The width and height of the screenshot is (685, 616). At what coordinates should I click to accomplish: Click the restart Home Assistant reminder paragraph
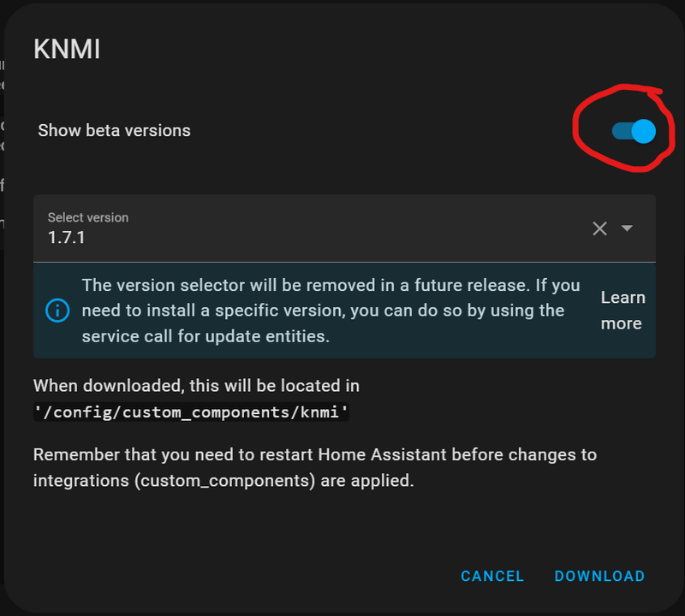click(x=314, y=467)
